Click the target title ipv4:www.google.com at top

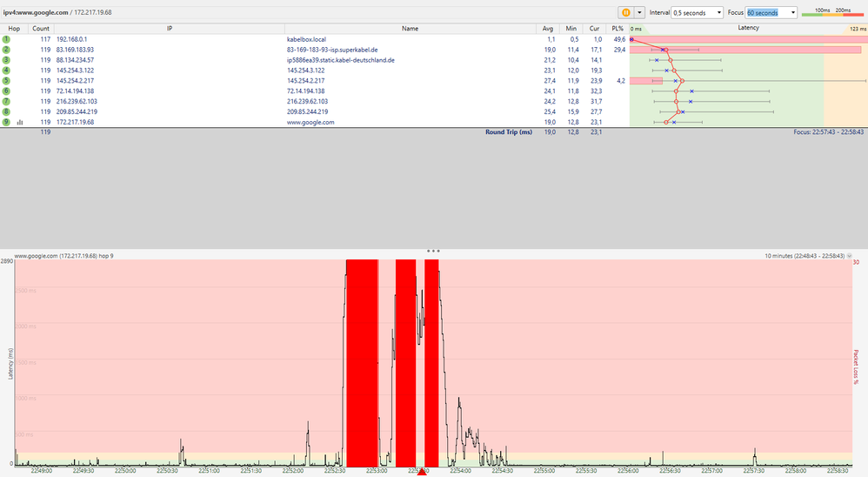[x=36, y=12]
